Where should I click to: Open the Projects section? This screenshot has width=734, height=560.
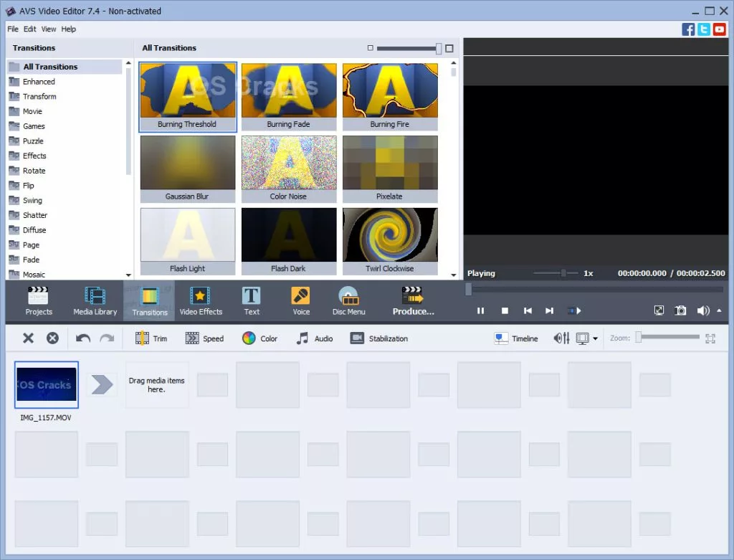(39, 301)
